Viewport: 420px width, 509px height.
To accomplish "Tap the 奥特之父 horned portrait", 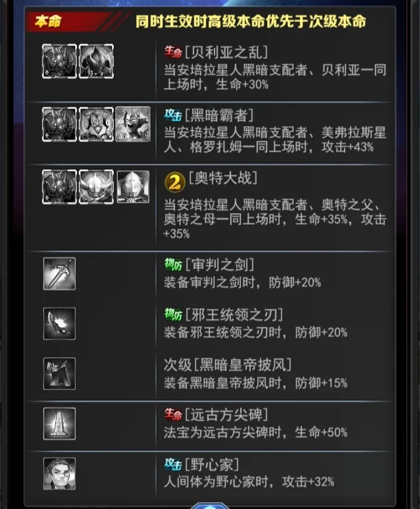I will point(96,187).
